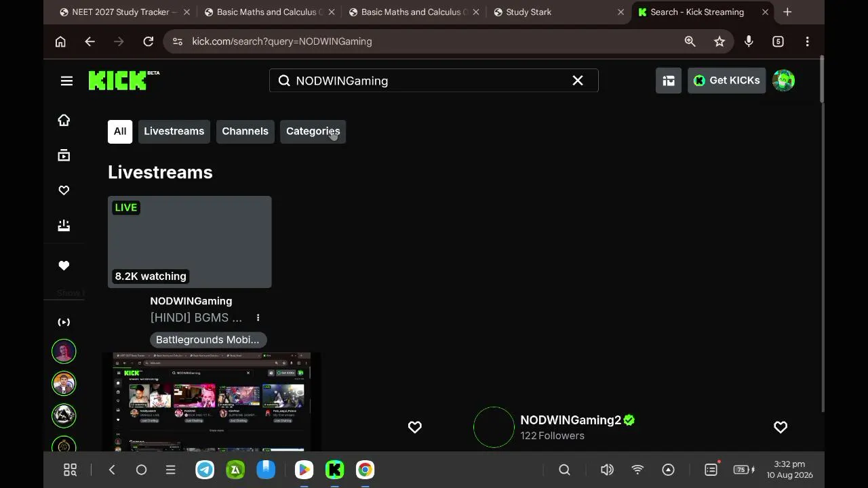Click the heart left of NODWINGaming2 avatar
This screenshot has width=868, height=488.
click(415, 427)
